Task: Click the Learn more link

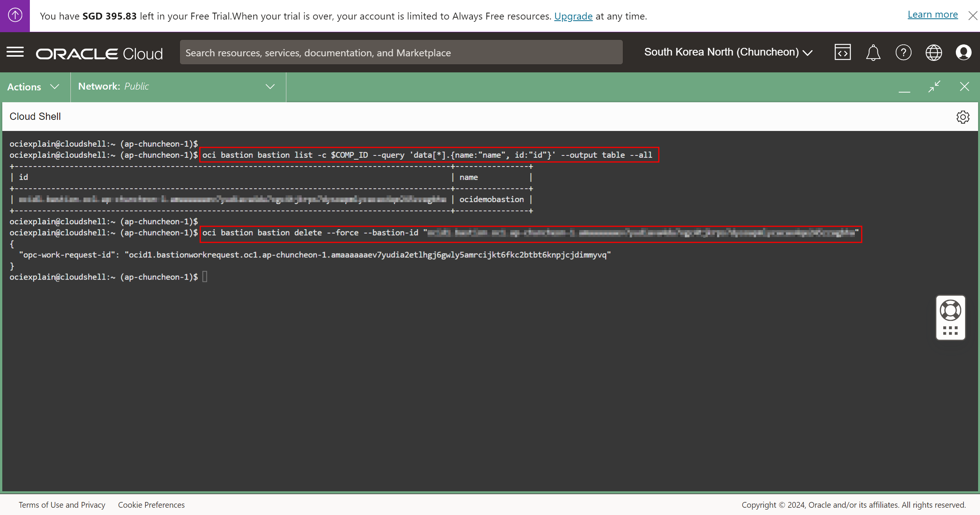Action: (x=933, y=15)
